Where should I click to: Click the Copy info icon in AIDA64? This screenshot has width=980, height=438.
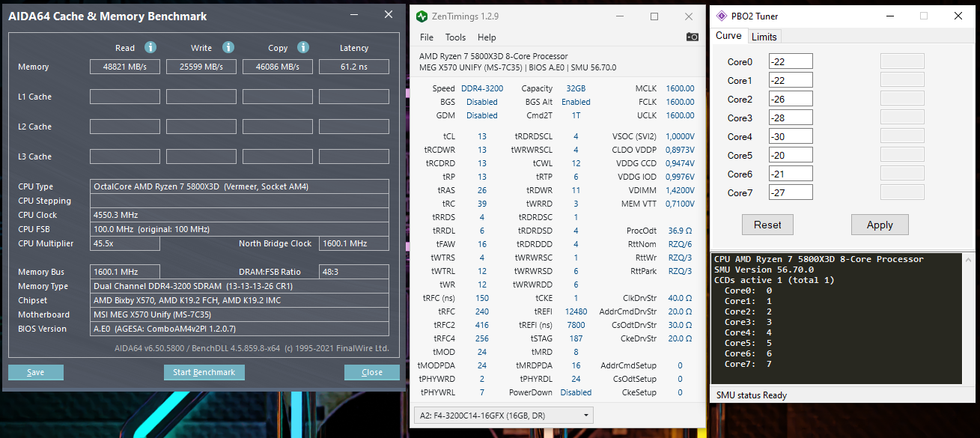303,47
